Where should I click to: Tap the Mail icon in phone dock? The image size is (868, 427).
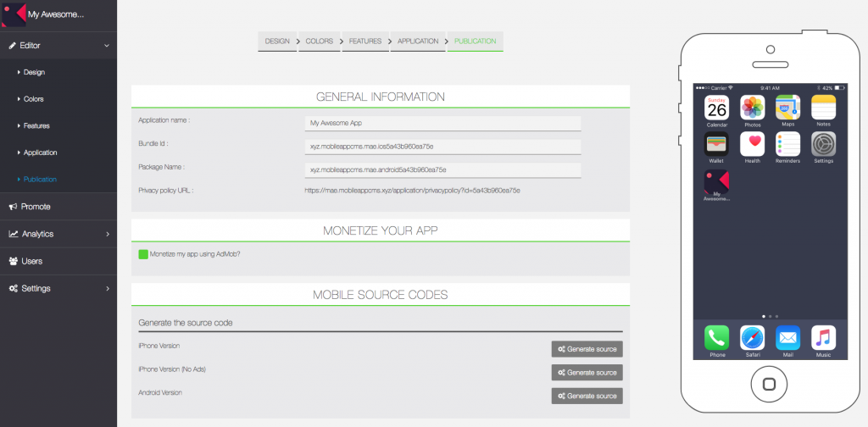point(787,338)
